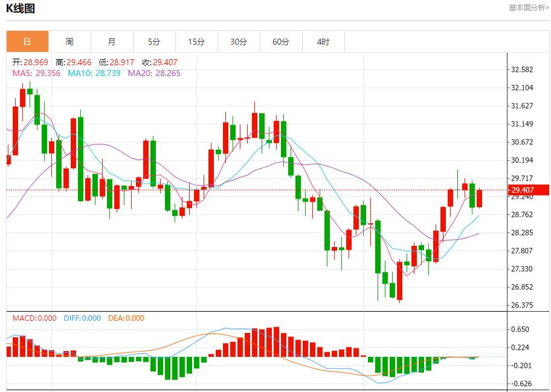Click the red 29.407 current price tag
This screenshot has width=551, height=392.
pyautogui.click(x=529, y=190)
